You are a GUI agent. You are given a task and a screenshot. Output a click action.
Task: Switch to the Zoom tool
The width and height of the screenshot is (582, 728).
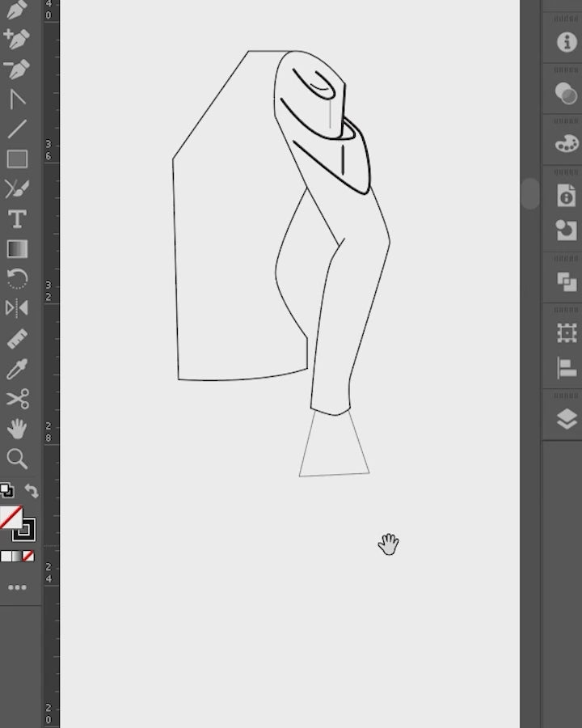[16, 459]
